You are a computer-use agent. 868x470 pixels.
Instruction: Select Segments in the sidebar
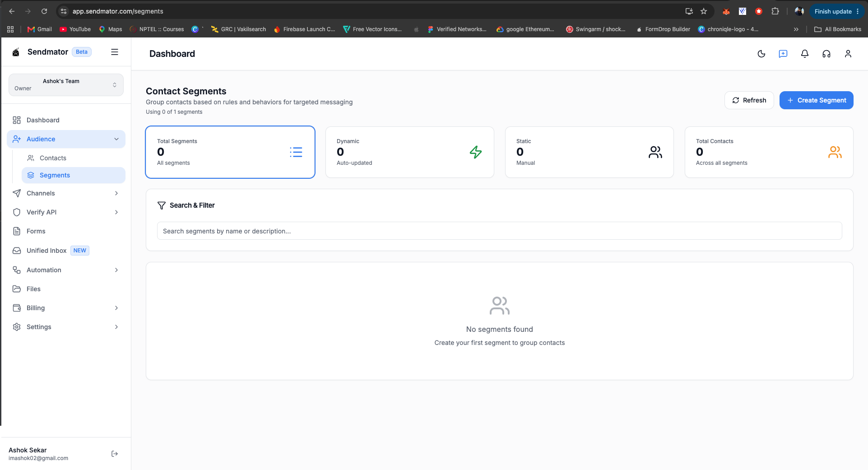74,175
